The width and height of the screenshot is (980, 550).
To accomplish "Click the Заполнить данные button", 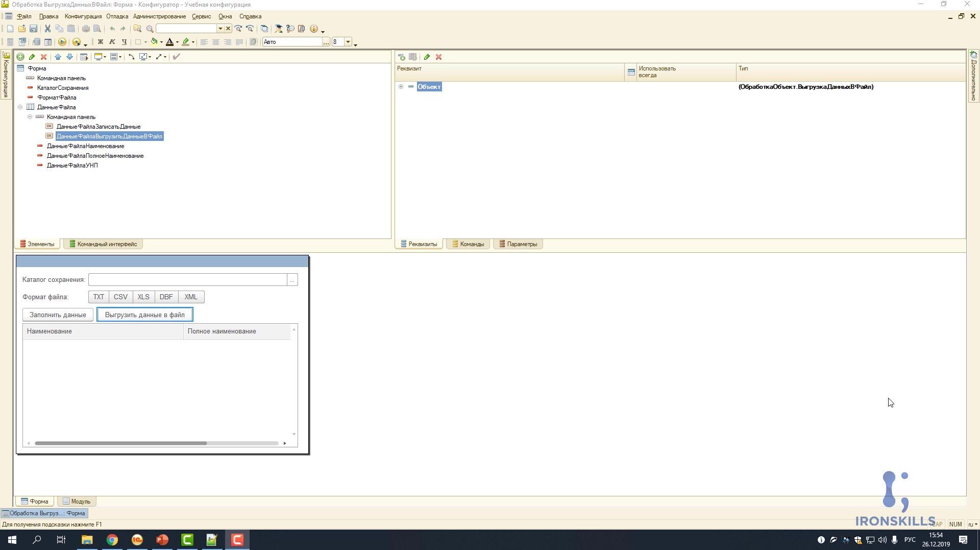I will (x=58, y=315).
